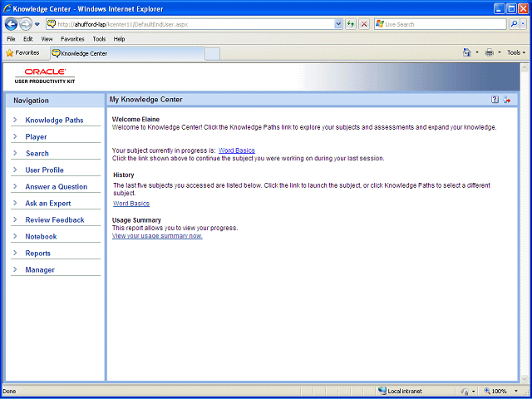
Task: Click the Internet Explorer title bar icon
Action: pos(7,9)
